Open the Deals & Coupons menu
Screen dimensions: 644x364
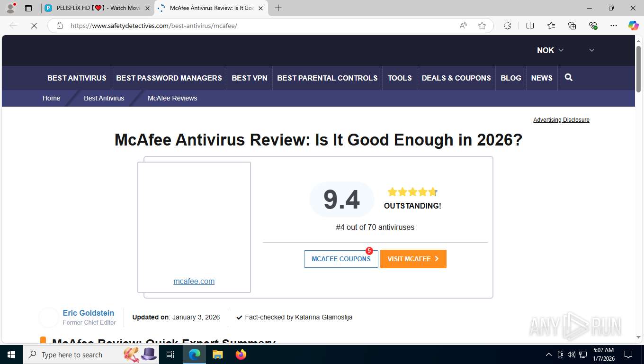click(456, 78)
